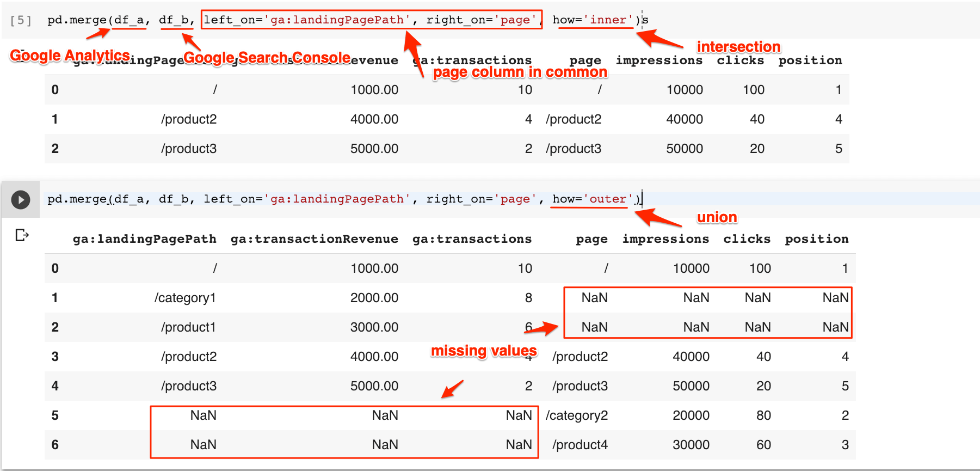Click the 60 clicks value
The image size is (980, 471).
click(763, 445)
